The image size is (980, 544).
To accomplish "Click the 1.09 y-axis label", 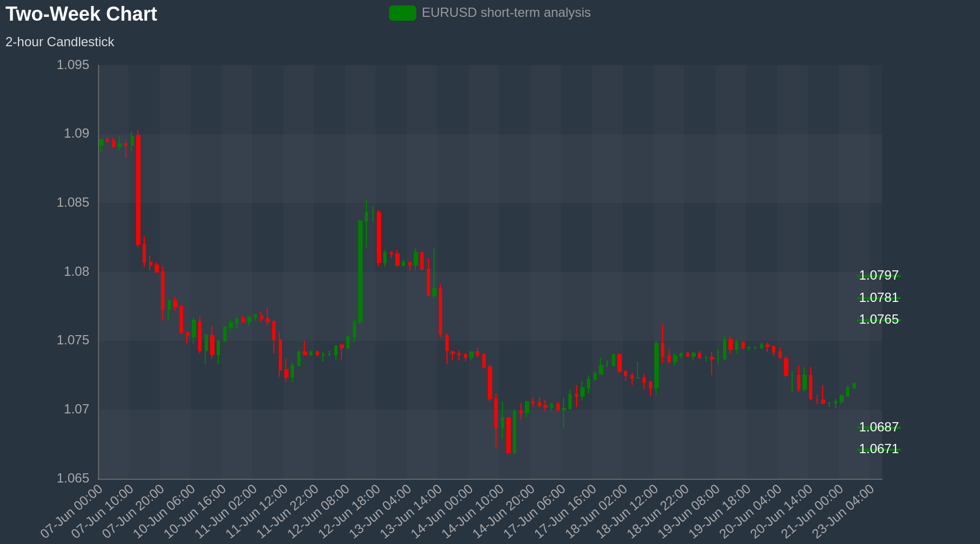I will (77, 134).
